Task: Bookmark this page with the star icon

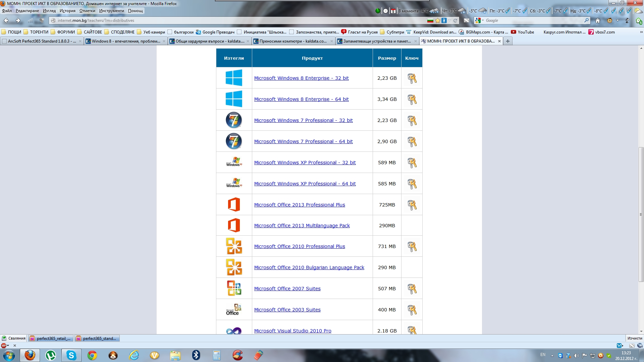Action: [x=437, y=20]
